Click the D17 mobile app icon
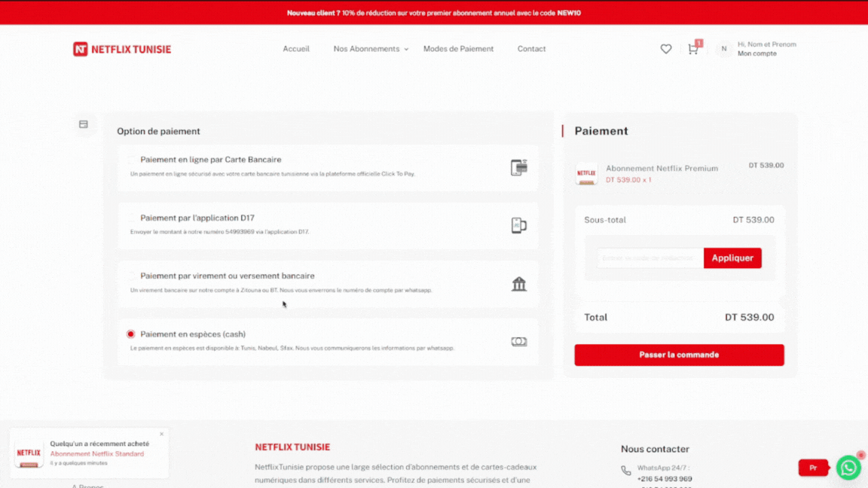The height and width of the screenshot is (488, 868). pos(518,226)
